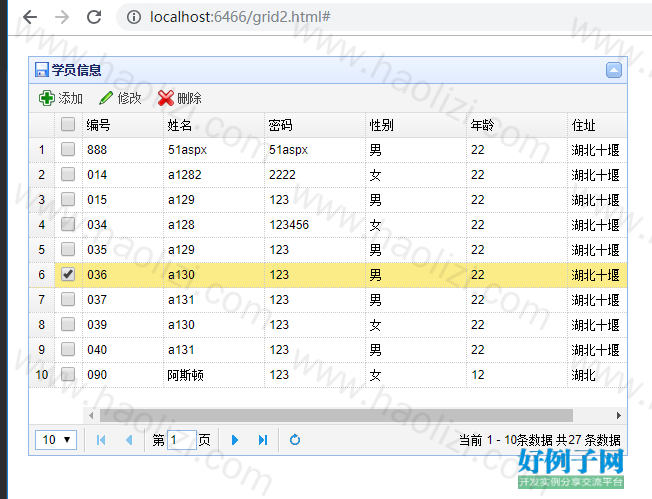The width and height of the screenshot is (652, 499).
Task: Click row number 7 in the grid
Action: tap(41, 299)
